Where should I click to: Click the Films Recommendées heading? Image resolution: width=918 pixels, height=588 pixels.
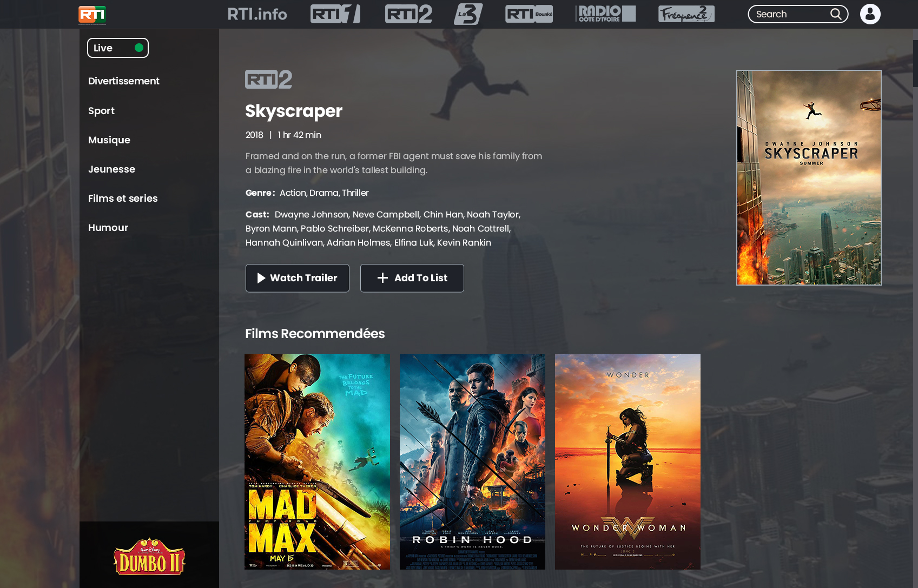pyautogui.click(x=315, y=334)
